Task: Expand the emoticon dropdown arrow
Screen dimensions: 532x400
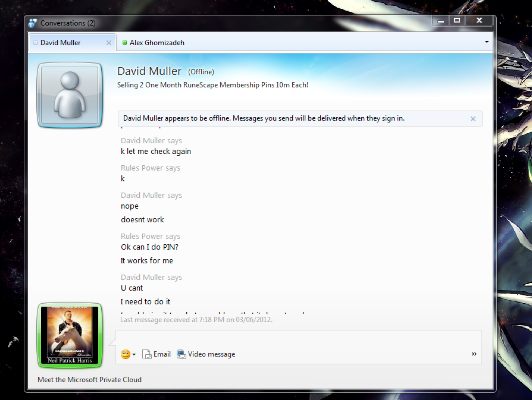Action: (134, 355)
